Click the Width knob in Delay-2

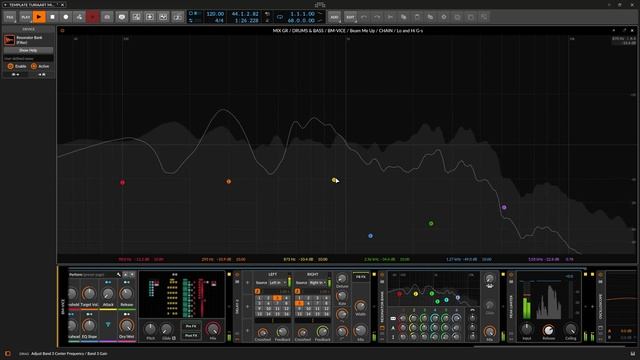[360, 306]
